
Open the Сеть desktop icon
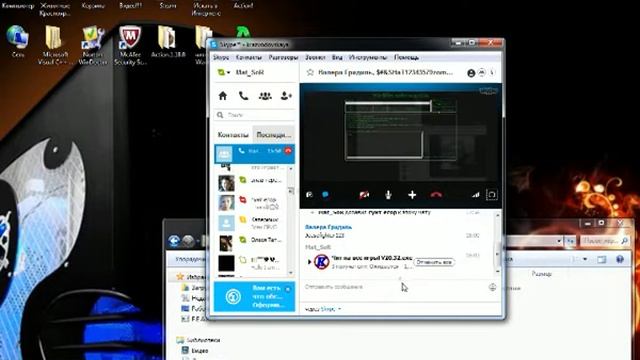point(18,41)
